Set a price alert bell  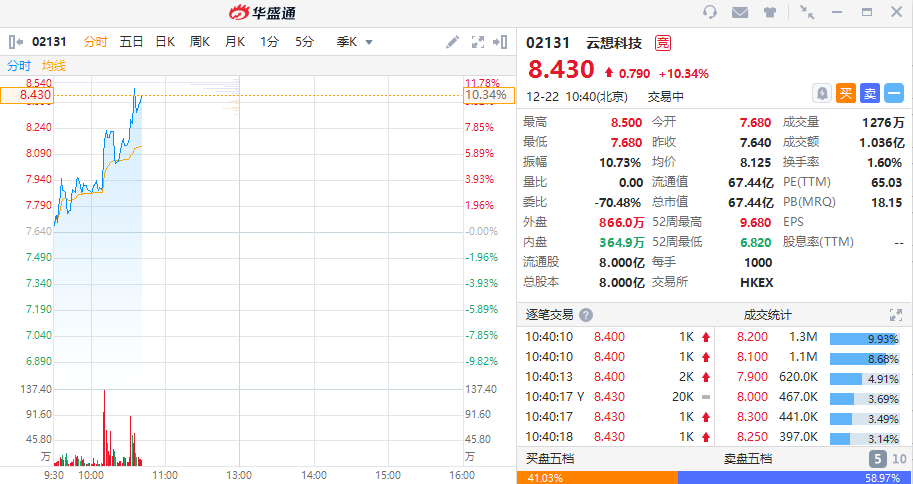[822, 93]
